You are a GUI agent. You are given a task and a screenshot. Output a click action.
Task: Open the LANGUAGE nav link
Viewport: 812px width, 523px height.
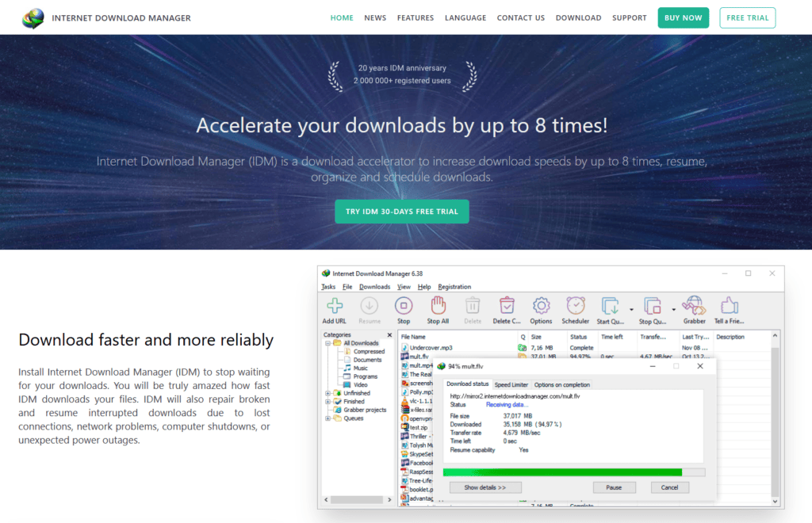(x=465, y=17)
